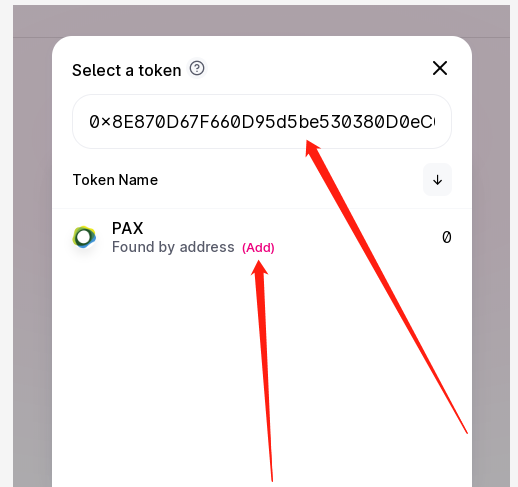
Task: Click the dimmed backdrop left of dialog
Action: pyautogui.click(x=32, y=262)
